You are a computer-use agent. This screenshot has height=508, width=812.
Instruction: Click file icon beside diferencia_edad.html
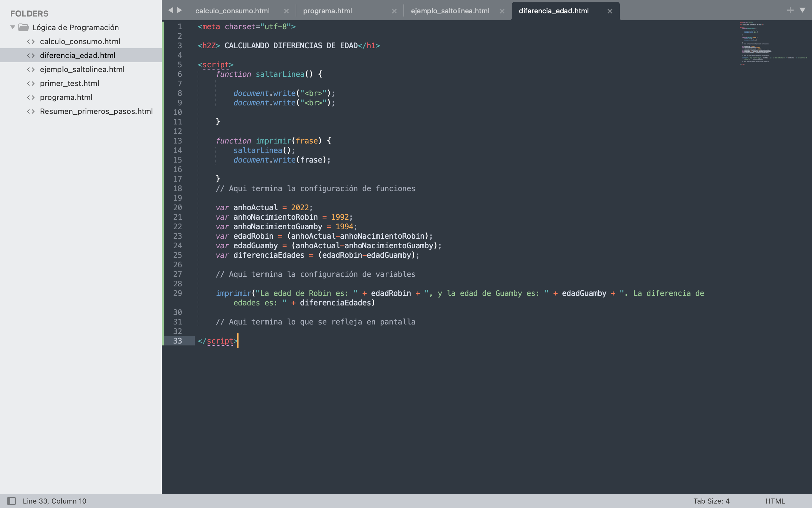pos(31,56)
